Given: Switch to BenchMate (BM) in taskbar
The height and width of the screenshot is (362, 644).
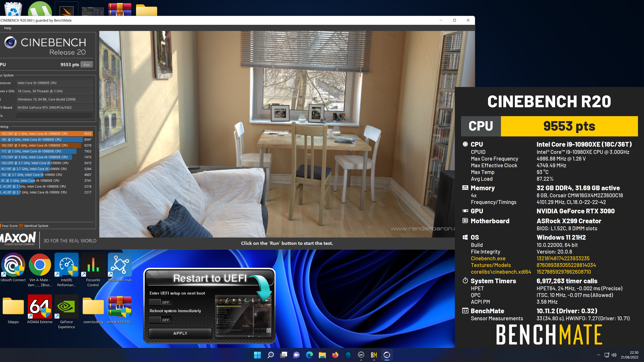Looking at the screenshot, I should pyautogui.click(x=374, y=355).
